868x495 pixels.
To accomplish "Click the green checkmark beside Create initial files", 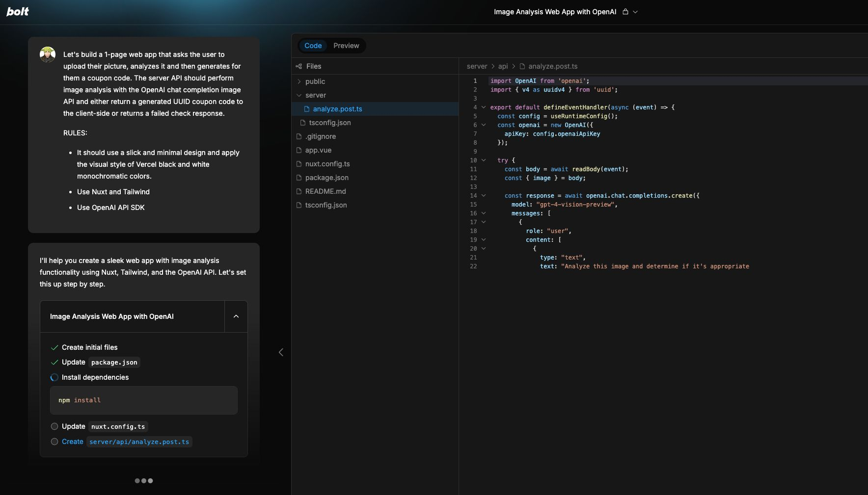I will [x=54, y=347].
